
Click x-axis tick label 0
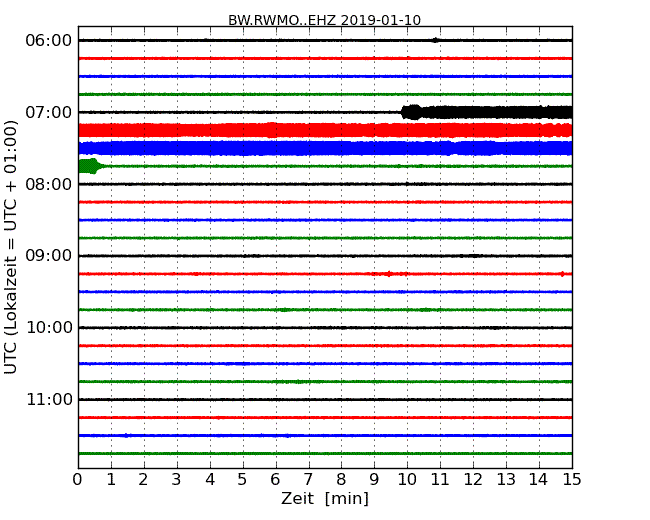point(78,480)
